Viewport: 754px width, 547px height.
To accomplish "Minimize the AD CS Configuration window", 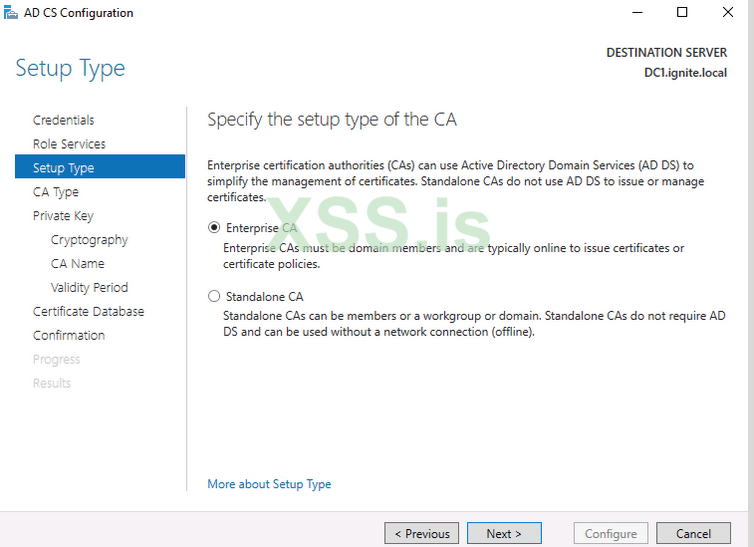I will pos(637,13).
